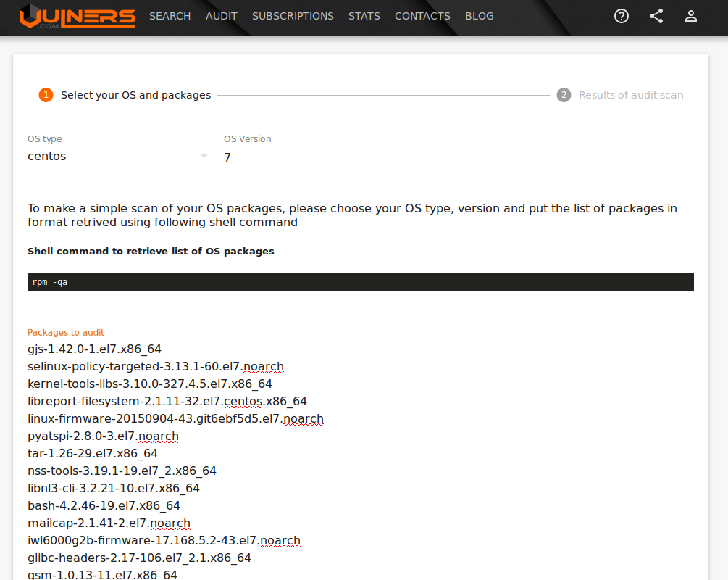
Task: Open the BLOG section
Action: coord(479,16)
